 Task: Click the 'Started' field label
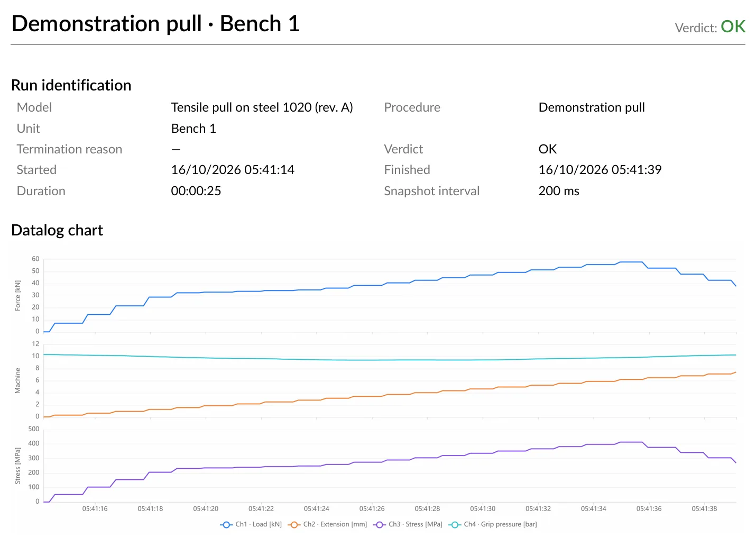pyautogui.click(x=36, y=170)
